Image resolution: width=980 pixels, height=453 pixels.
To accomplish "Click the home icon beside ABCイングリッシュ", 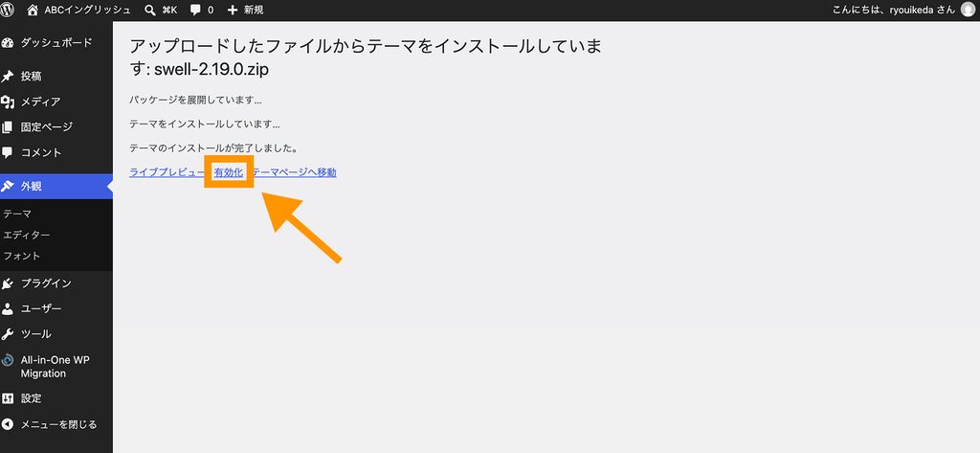I will point(33,10).
